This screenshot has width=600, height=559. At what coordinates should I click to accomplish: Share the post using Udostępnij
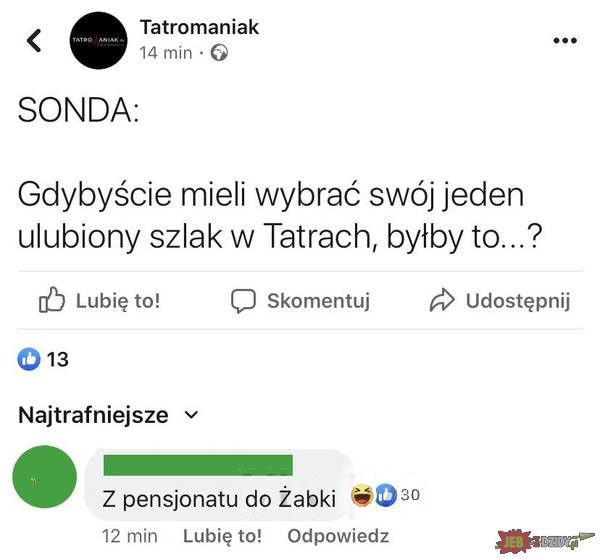(518, 301)
